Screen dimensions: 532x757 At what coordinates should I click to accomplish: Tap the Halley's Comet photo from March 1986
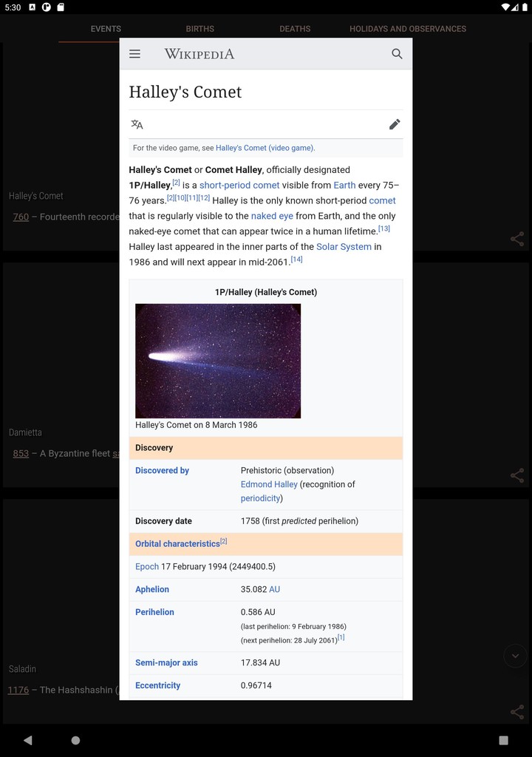pyautogui.click(x=217, y=361)
